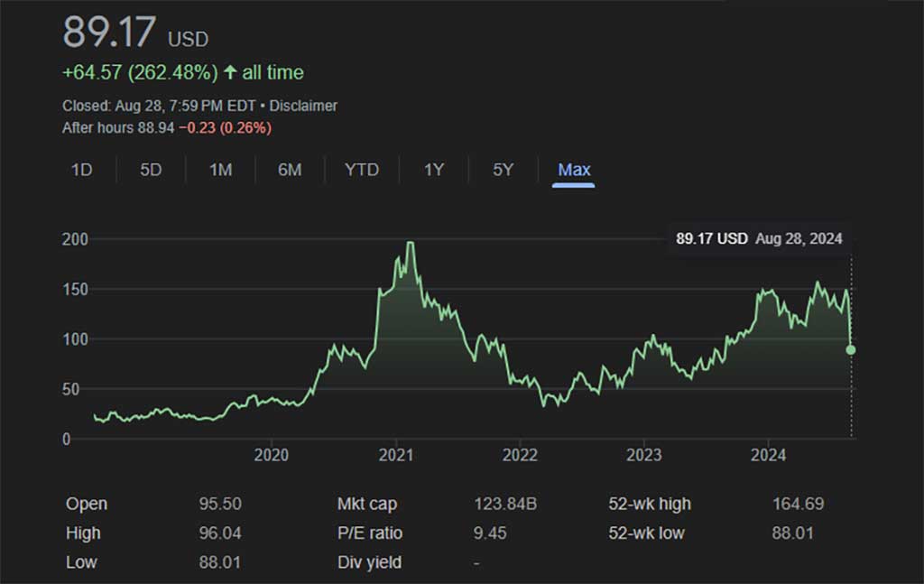Select the 1D time range tab
This screenshot has width=924, height=584.
(x=82, y=171)
